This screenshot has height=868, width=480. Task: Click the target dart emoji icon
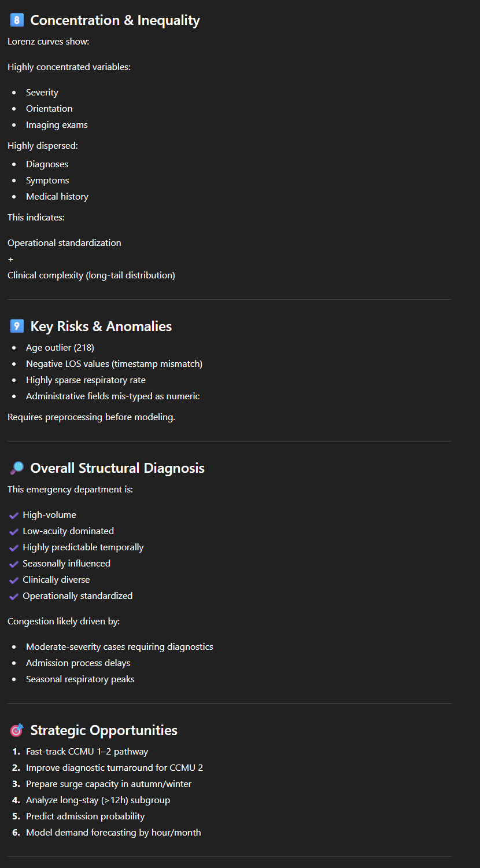(16, 730)
